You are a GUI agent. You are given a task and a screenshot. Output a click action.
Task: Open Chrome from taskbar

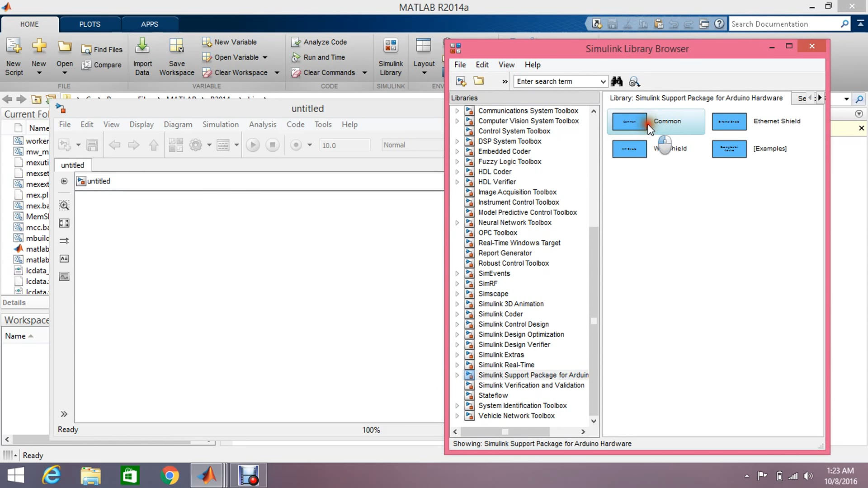click(170, 476)
